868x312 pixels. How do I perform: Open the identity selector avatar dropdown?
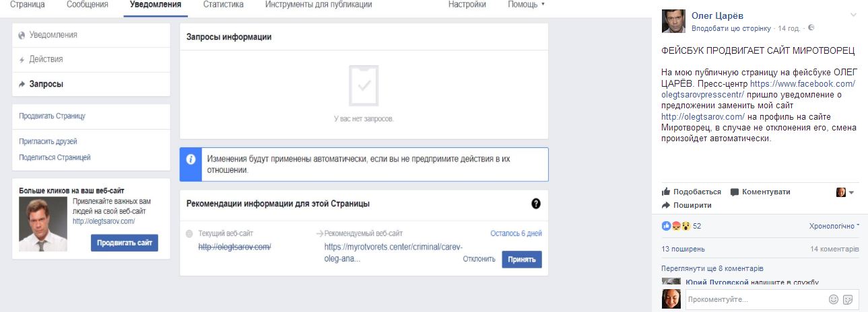pyautogui.click(x=845, y=192)
